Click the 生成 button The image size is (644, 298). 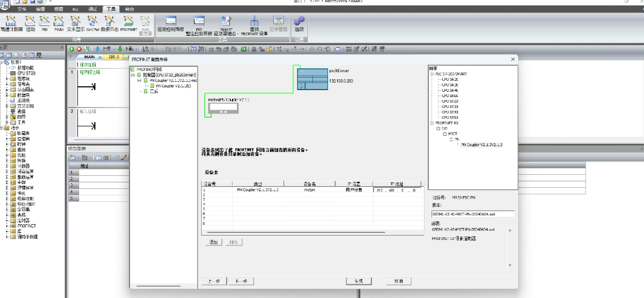pyautogui.click(x=358, y=281)
